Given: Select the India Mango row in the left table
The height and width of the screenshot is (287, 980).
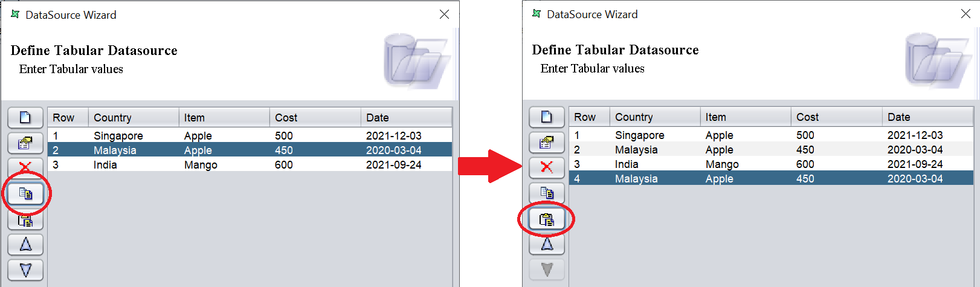Looking at the screenshot, I should pos(105,165).
